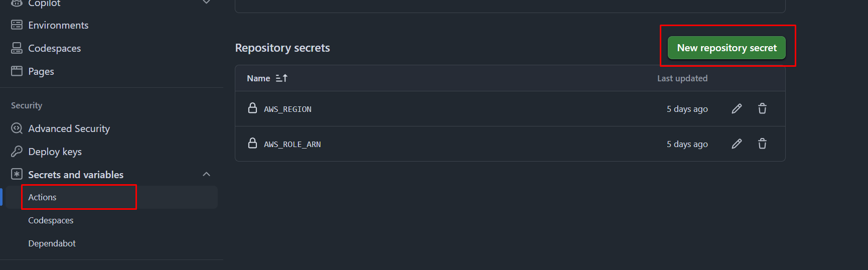
Task: Click trash icon for AWS_ROLE_ARN
Action: tap(762, 144)
